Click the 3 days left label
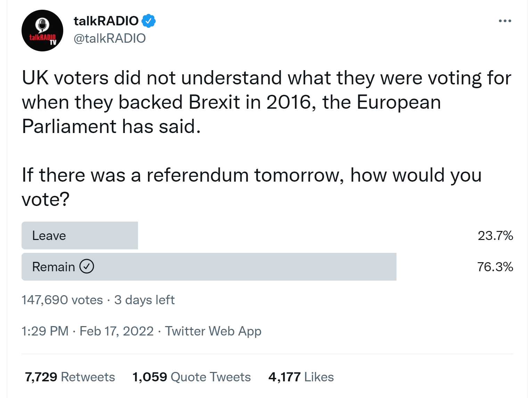Image resolution: width=532 pixels, height=398 pixels. pos(144,300)
